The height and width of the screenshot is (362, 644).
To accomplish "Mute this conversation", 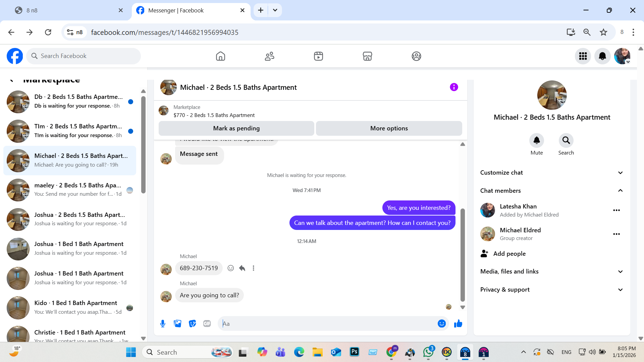I will (x=536, y=140).
